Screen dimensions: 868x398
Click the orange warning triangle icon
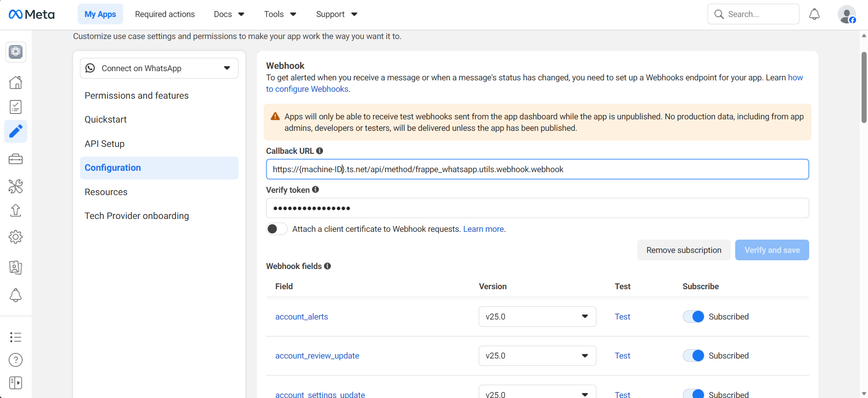pyautogui.click(x=275, y=117)
